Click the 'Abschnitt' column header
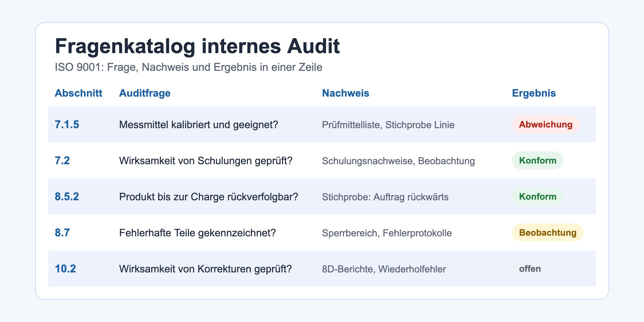 click(78, 93)
